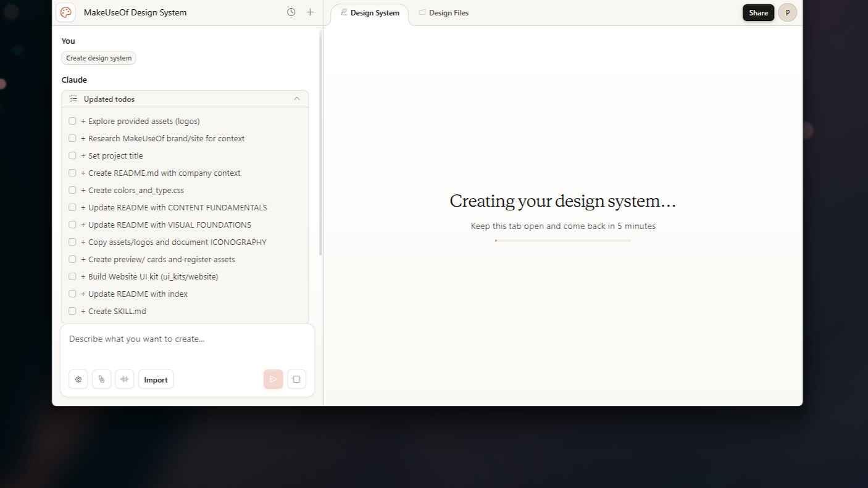Attach a file with the paperclip icon

pyautogui.click(x=102, y=379)
